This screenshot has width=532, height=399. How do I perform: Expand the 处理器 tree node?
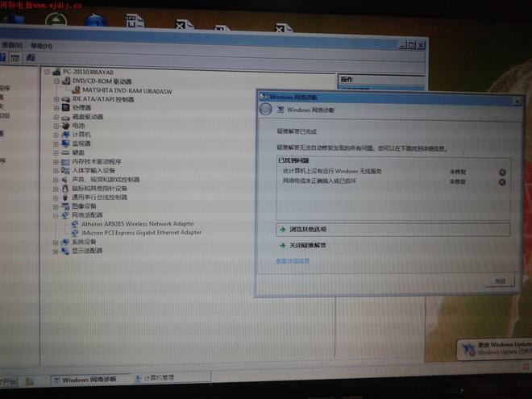pyautogui.click(x=56, y=108)
